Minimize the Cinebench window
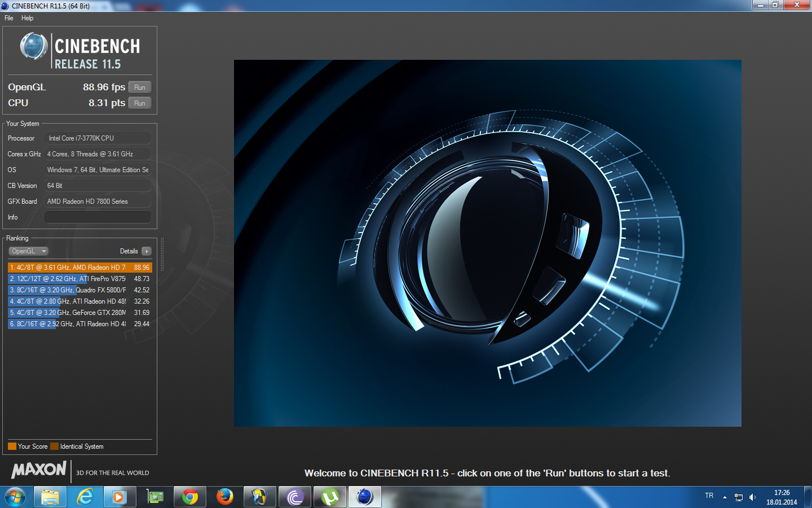 (760, 5)
